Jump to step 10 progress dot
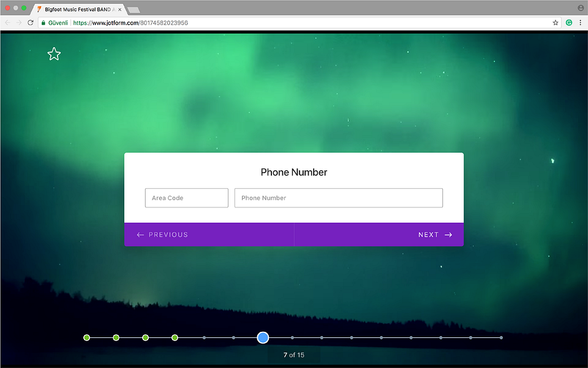 pos(352,337)
